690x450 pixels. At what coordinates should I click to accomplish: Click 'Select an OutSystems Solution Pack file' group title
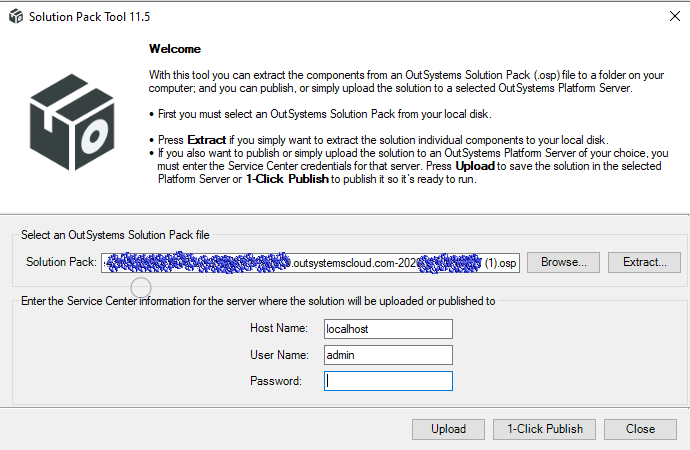click(x=115, y=235)
